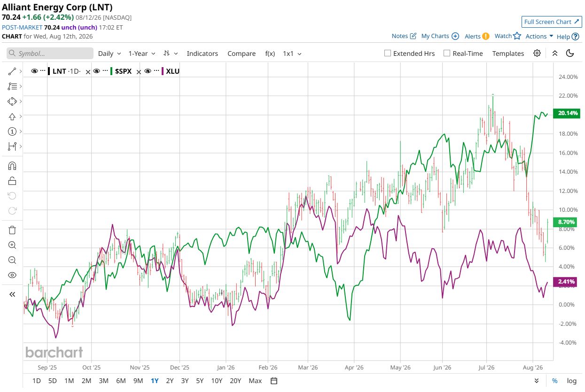Open more options next to XLU eye icon
Image resolution: width=585 pixels, height=392 pixels.
(156, 71)
